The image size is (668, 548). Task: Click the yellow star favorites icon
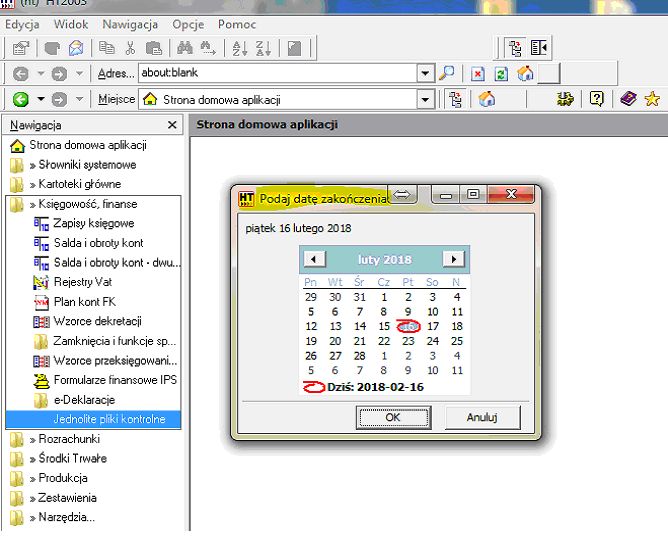[652, 99]
